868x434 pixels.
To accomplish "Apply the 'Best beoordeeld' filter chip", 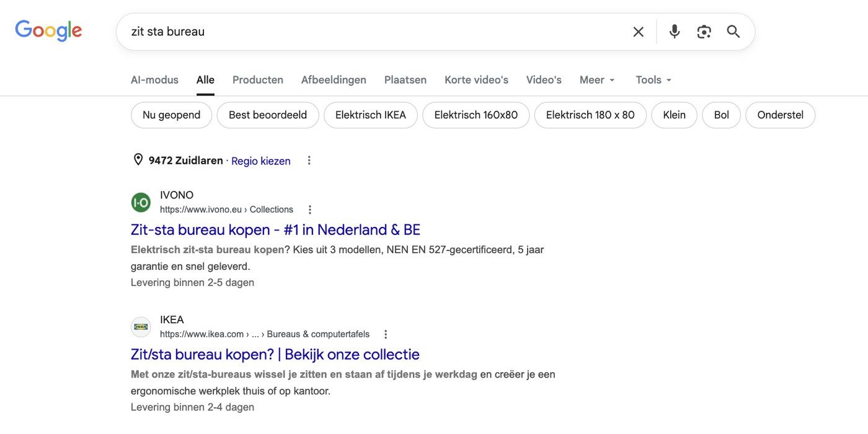I will click(x=268, y=115).
